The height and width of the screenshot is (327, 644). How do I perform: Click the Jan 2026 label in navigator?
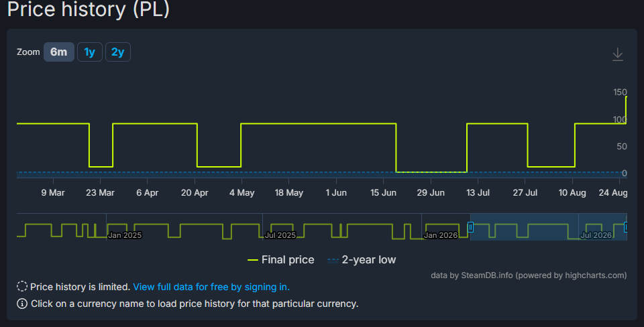click(440, 235)
